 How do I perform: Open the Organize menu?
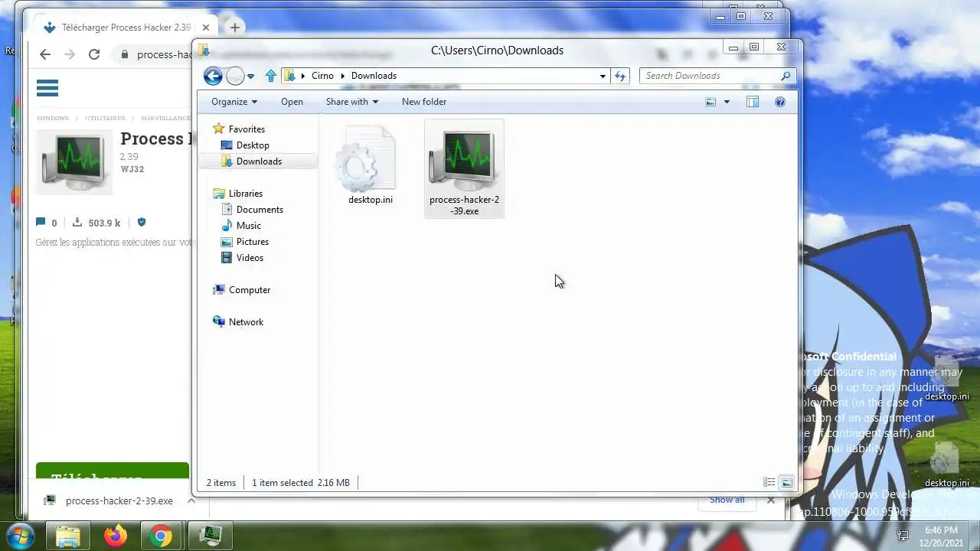pyautogui.click(x=234, y=102)
